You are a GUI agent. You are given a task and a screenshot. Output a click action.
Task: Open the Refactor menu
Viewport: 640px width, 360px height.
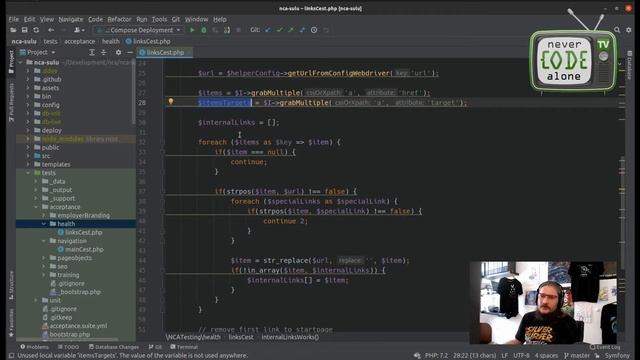[x=119, y=19]
